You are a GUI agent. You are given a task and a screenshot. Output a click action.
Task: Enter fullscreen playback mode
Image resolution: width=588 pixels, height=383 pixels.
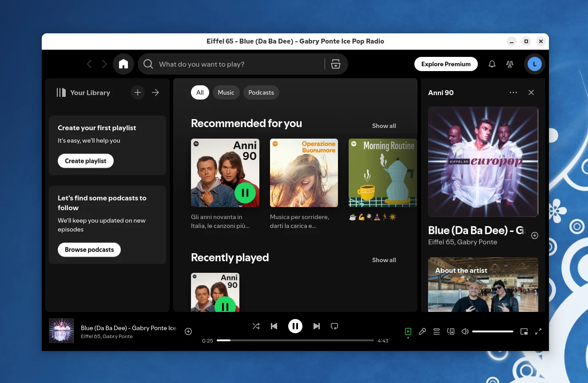pyautogui.click(x=538, y=331)
